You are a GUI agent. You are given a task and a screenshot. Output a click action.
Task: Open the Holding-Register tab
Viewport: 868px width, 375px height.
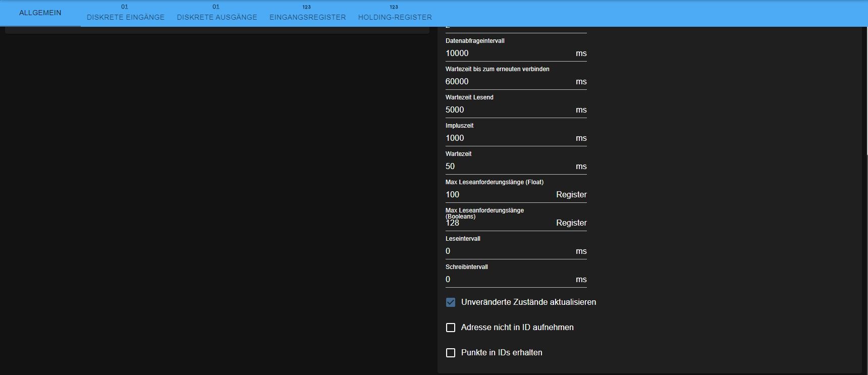(395, 13)
